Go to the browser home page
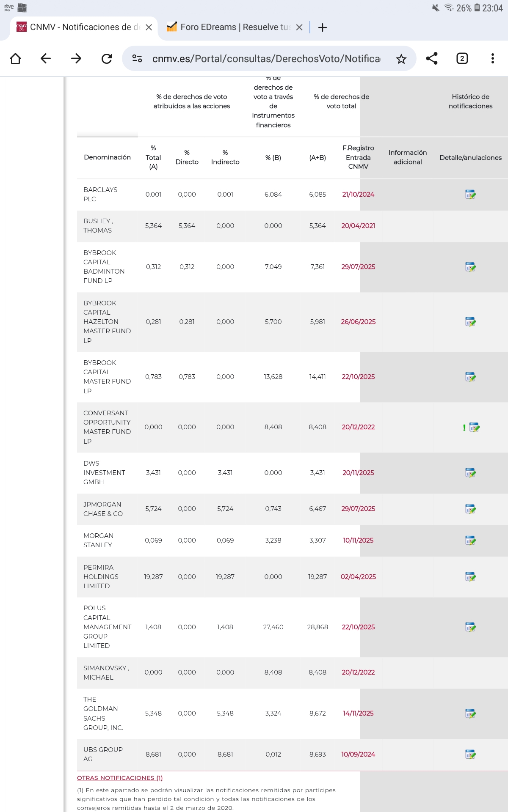The image size is (508, 812). point(15,58)
